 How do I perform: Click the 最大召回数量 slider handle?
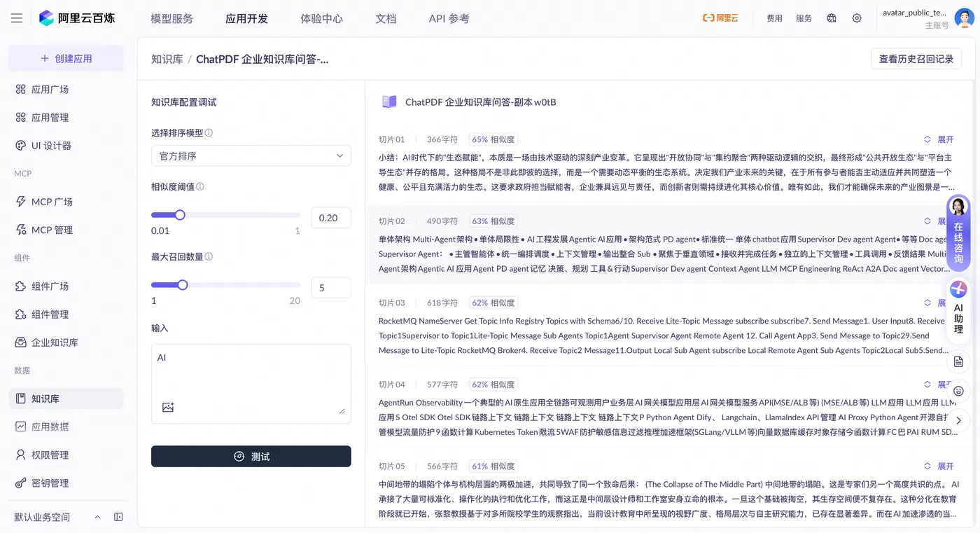coord(183,285)
